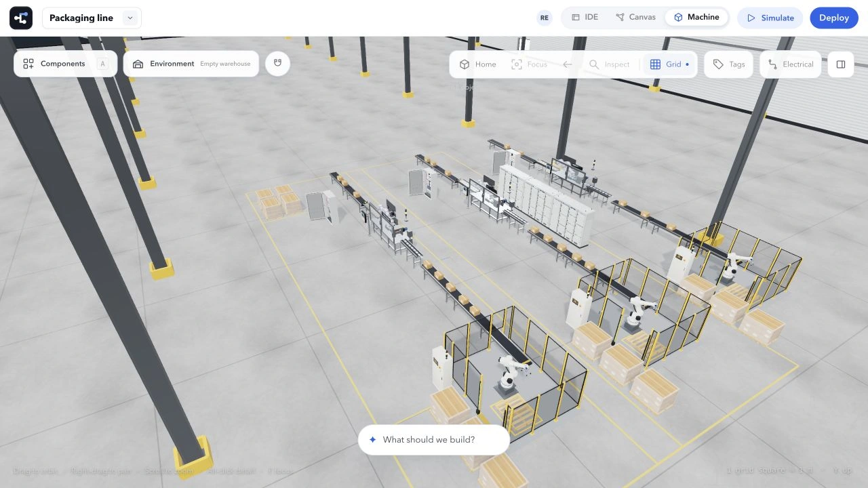Open the Packaging line project dropdown
The image size is (868, 488).
coord(92,18)
